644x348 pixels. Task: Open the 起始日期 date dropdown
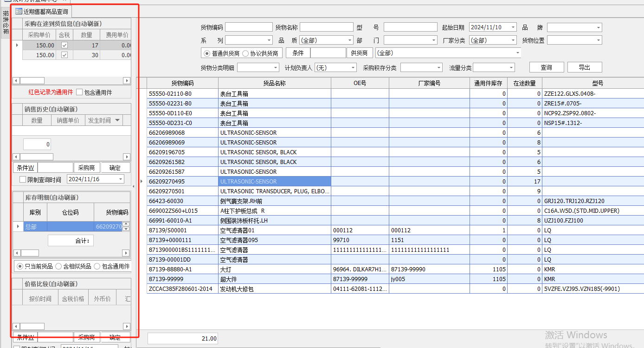[x=512, y=27]
